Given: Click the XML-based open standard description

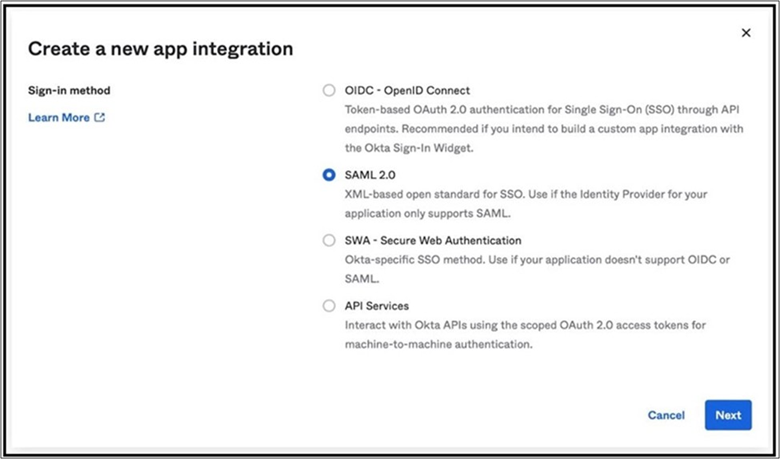Looking at the screenshot, I should (525, 192).
